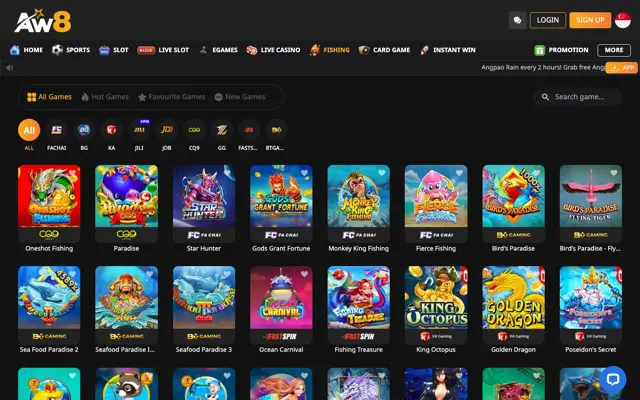Favourite the Sea Food Paradise 2 heart

click(x=72, y=274)
